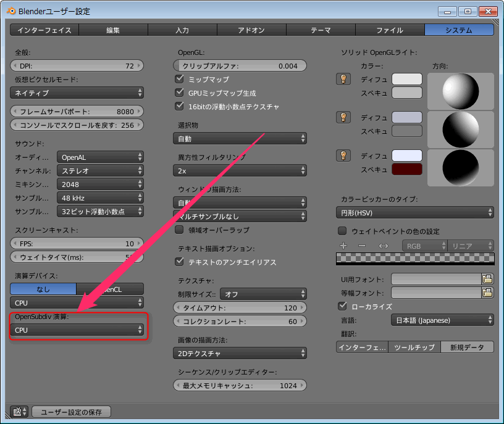Open the マルチサンプルなし dropdown
This screenshot has width=504, height=424.
pyautogui.click(x=240, y=216)
